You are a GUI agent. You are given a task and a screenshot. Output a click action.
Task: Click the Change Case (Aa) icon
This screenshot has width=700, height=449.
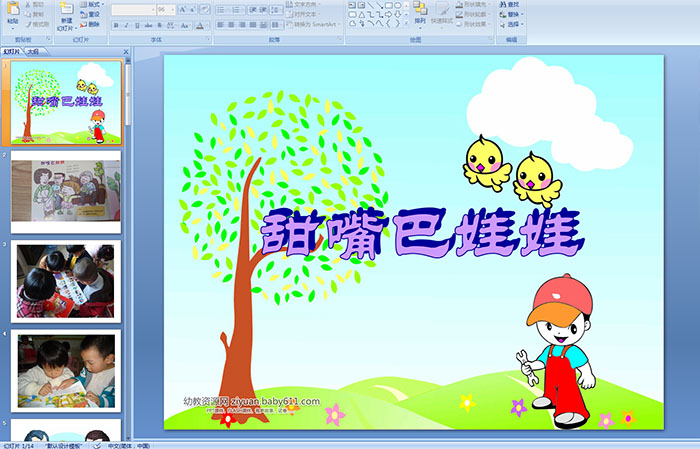185,25
